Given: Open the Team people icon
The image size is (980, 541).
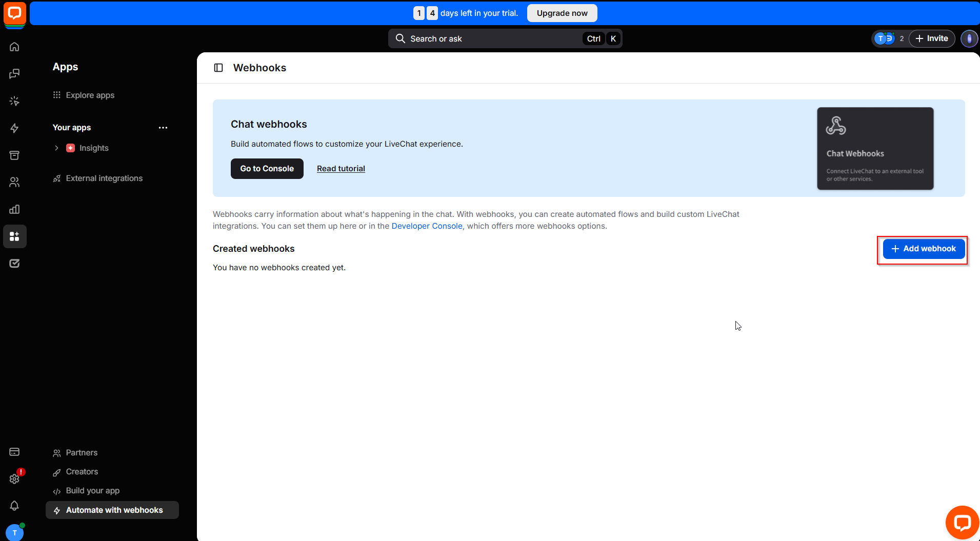Looking at the screenshot, I should point(14,182).
